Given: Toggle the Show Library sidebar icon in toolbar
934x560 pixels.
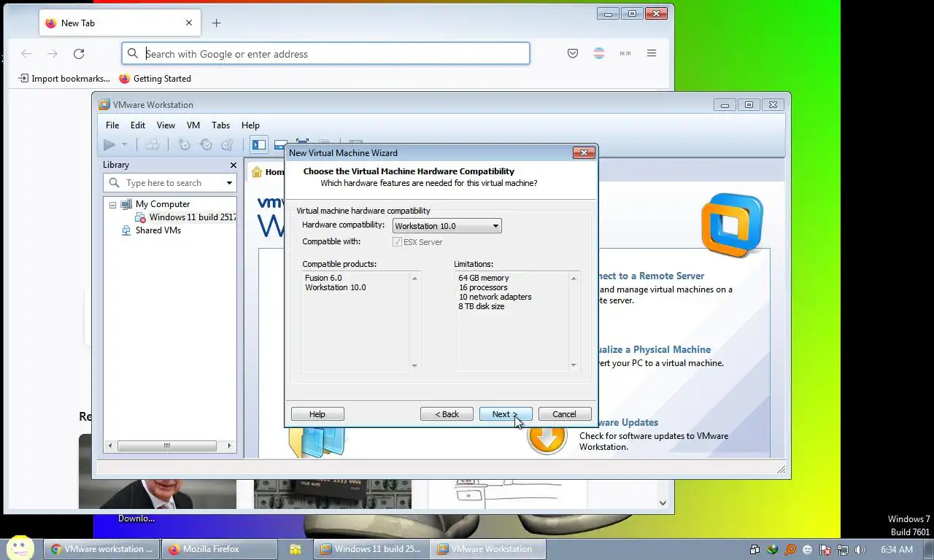Looking at the screenshot, I should pos(258,145).
